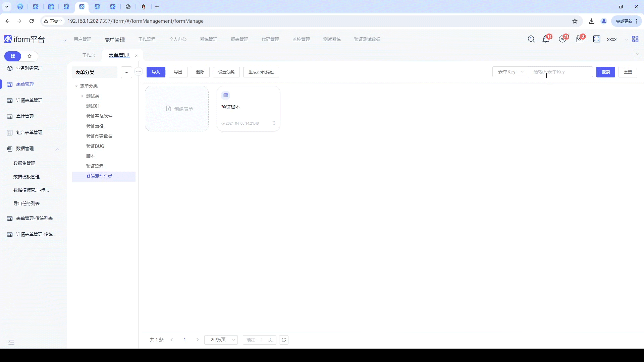644x362 pixels.
Task: Collapse the category panel toggle icon
Action: (139, 72)
